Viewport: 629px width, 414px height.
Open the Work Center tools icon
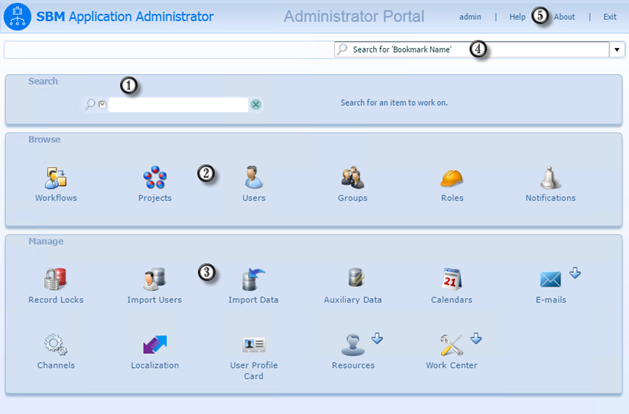click(452, 345)
